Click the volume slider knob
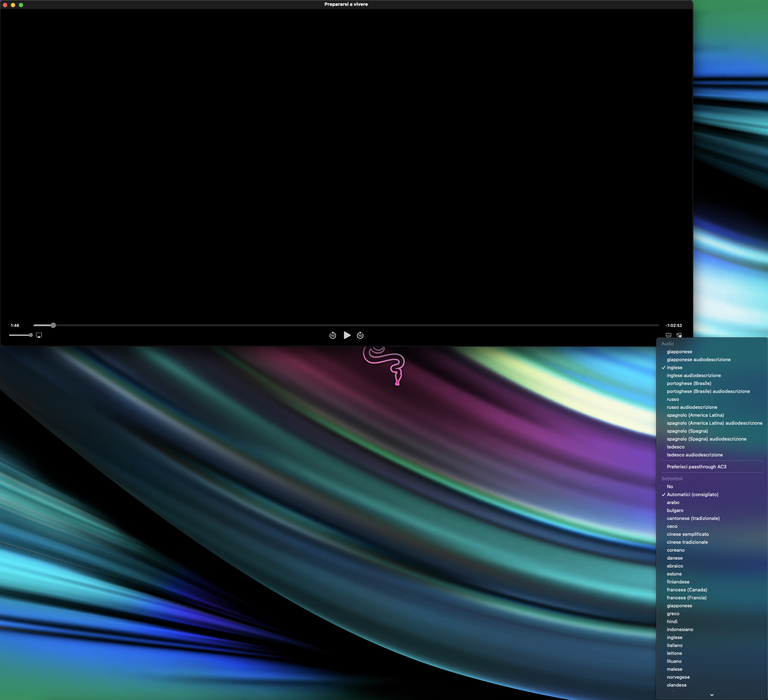The height and width of the screenshot is (700, 768). pos(31,335)
